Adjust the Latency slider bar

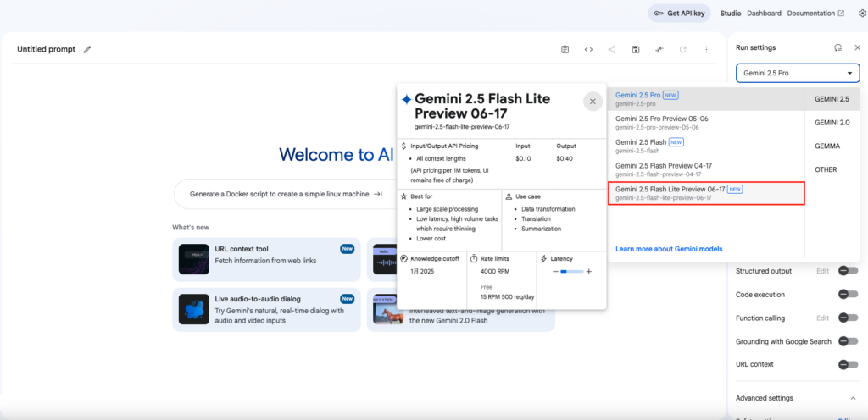click(x=572, y=271)
